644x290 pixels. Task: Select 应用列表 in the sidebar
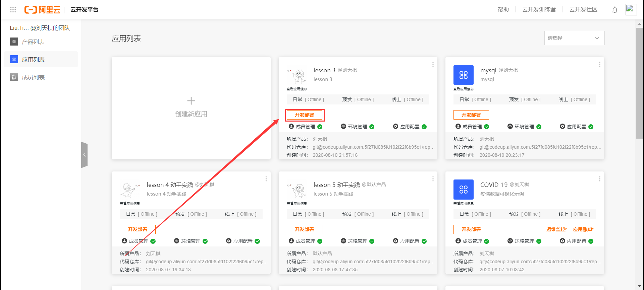click(x=41, y=60)
